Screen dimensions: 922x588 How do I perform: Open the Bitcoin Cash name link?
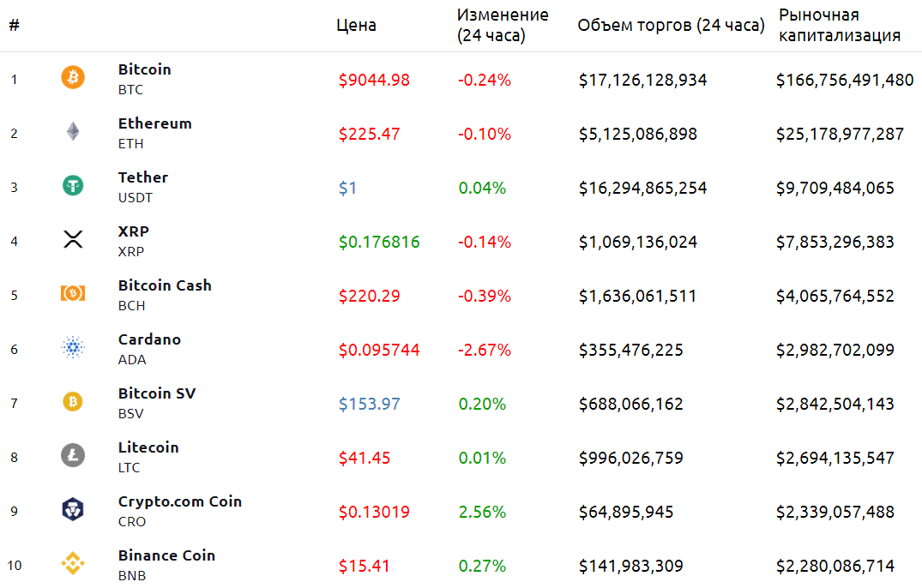(165, 285)
